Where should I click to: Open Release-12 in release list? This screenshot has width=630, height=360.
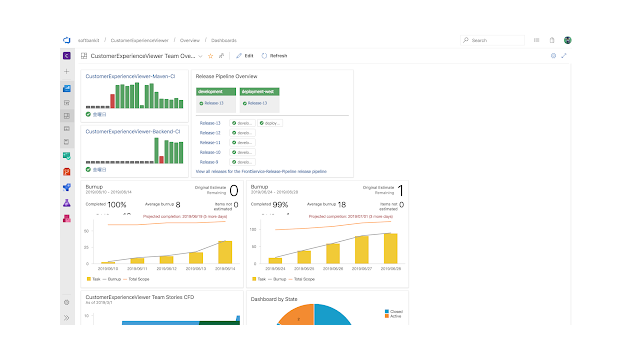(210, 133)
